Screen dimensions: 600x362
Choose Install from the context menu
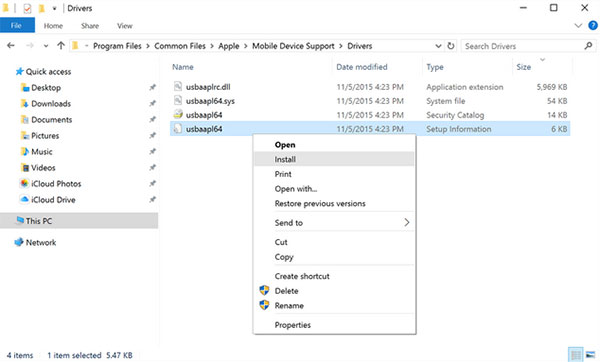pyautogui.click(x=334, y=159)
